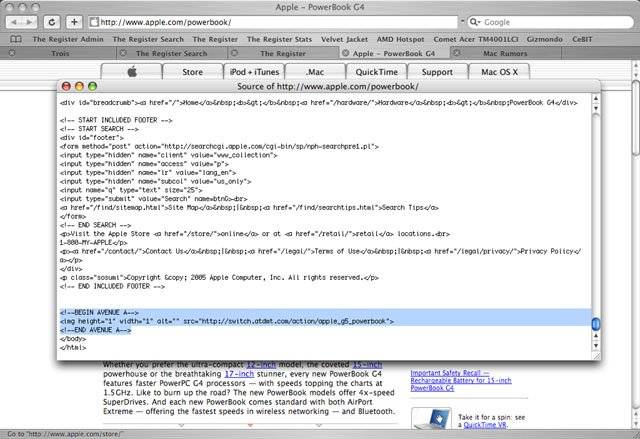Click the END AVENUE A comment line
The width and height of the screenshot is (640, 439).
pos(96,330)
